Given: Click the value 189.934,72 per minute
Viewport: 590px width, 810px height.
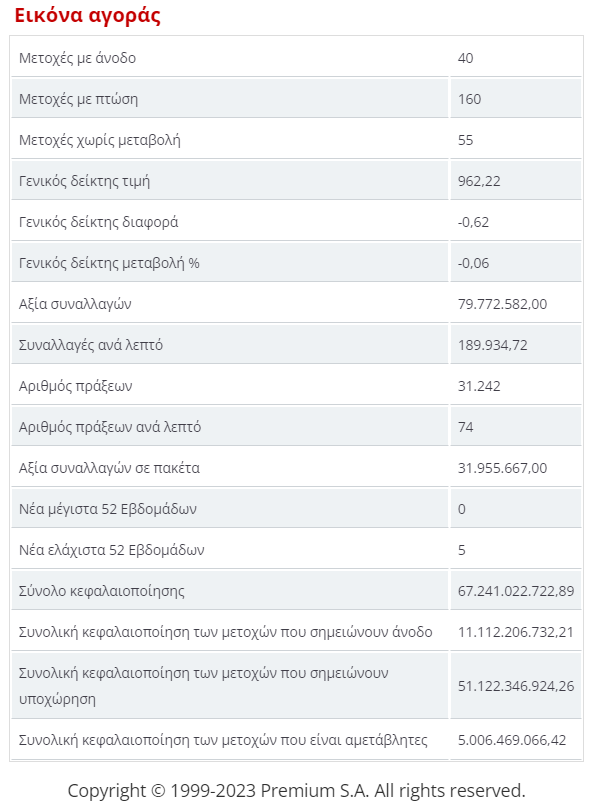Looking at the screenshot, I should point(492,345).
